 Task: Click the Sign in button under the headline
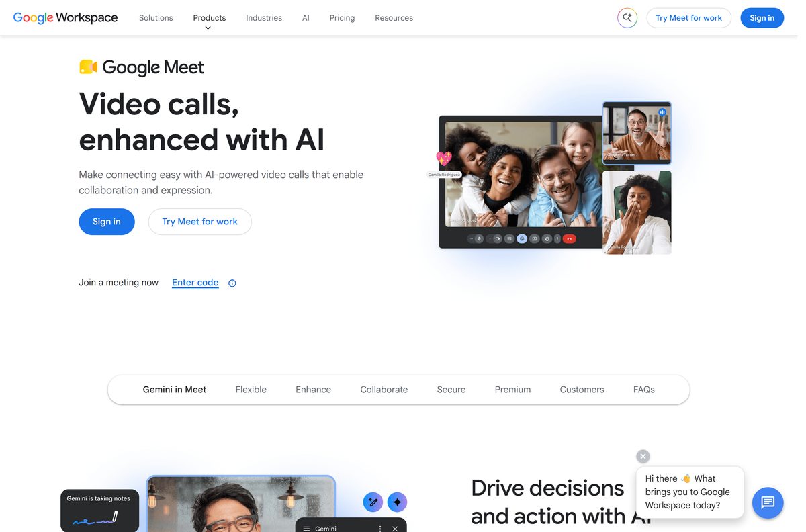[107, 222]
